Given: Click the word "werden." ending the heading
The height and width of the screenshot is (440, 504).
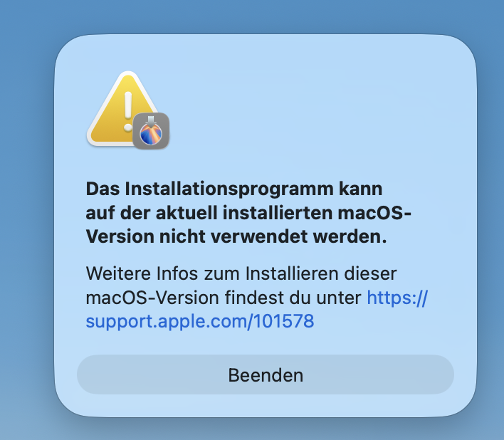Looking at the screenshot, I should coord(350,237).
